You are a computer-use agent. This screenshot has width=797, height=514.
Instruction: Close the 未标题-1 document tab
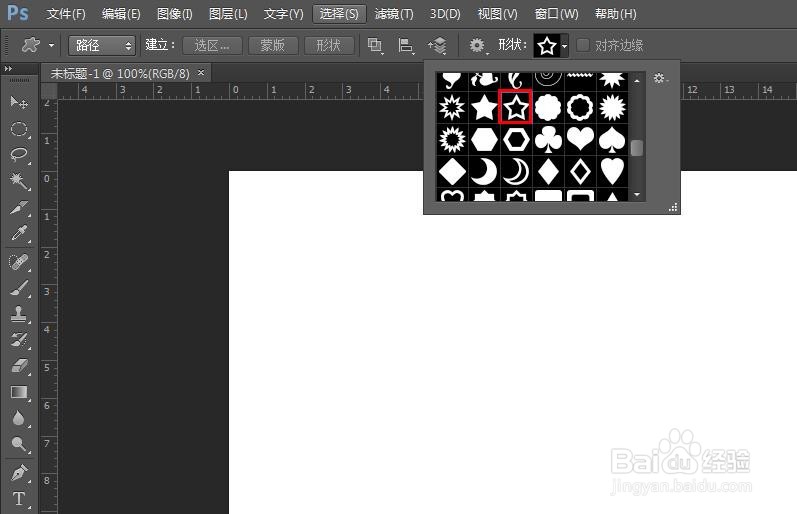click(201, 73)
